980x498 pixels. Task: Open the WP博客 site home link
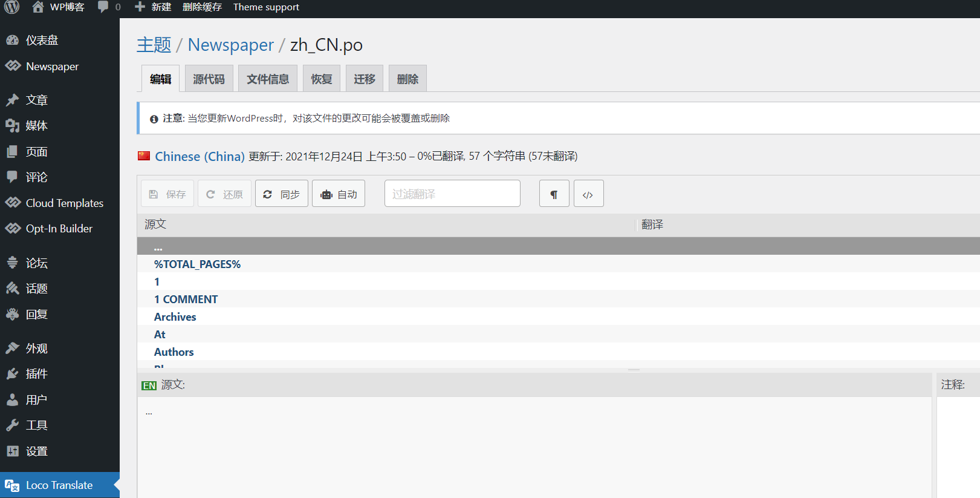(x=58, y=7)
